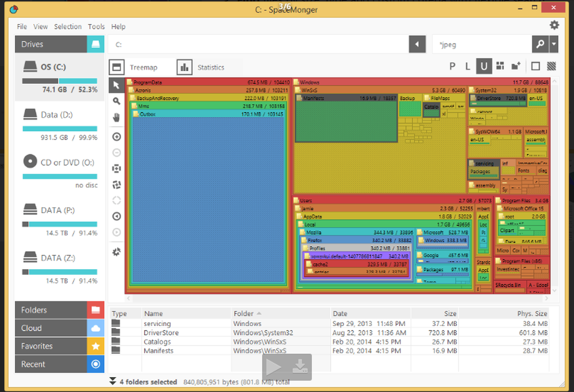The image size is (574, 392).
Task: Click the blue Cloud panel icon
Action: pyautogui.click(x=95, y=328)
